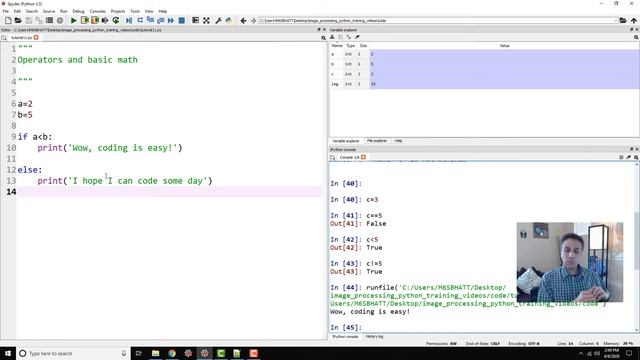Switch to the Variable explorer tab

[346, 141]
